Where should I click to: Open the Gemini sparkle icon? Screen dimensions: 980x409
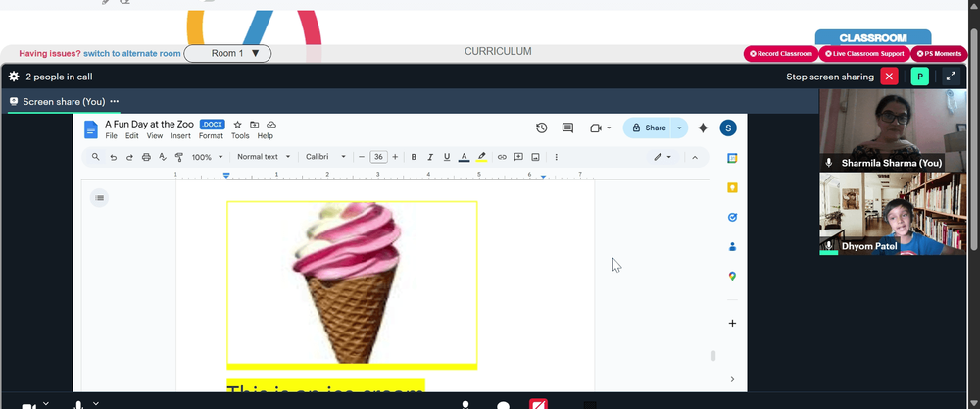coord(703,128)
